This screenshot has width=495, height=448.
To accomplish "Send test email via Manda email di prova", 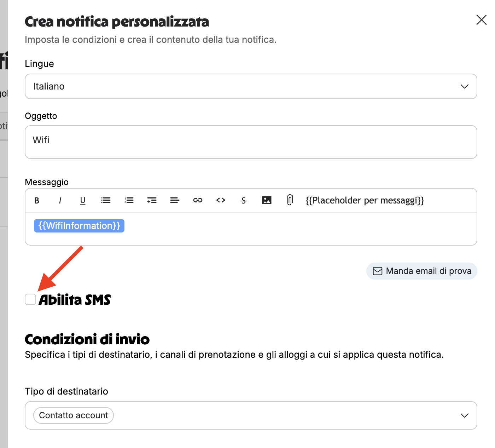I will (x=422, y=271).
